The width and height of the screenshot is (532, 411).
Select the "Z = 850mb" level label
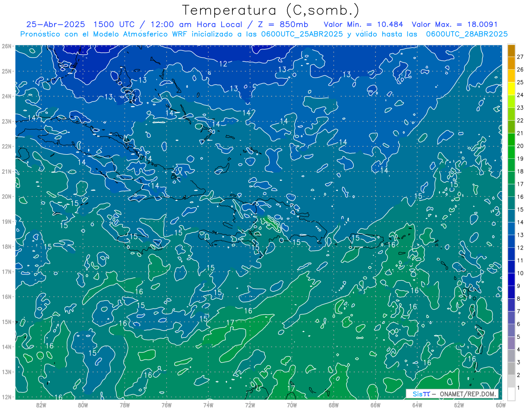click(282, 24)
